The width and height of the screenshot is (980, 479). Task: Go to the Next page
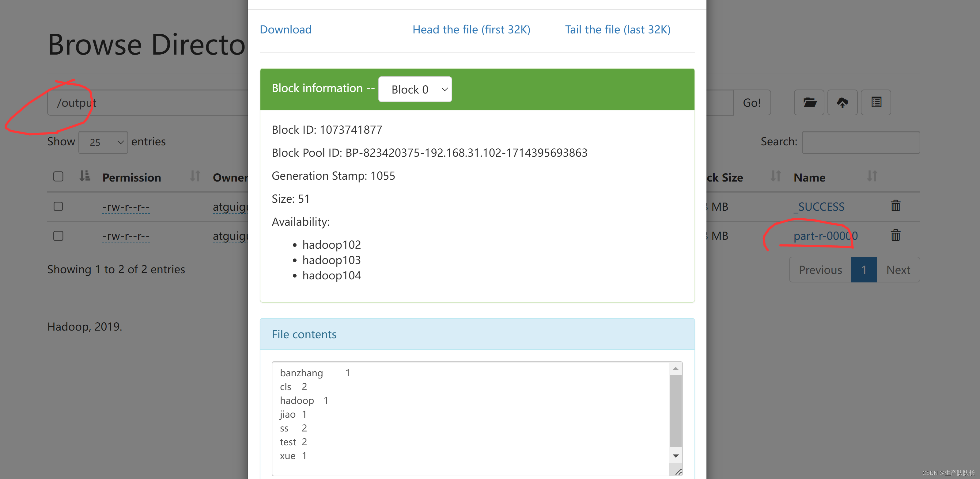tap(898, 270)
